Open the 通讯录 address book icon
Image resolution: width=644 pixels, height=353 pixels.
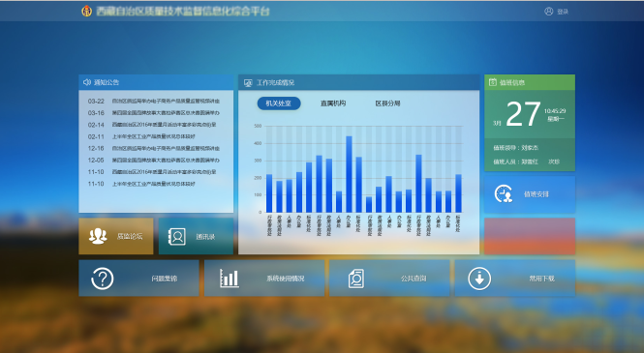[177, 237]
